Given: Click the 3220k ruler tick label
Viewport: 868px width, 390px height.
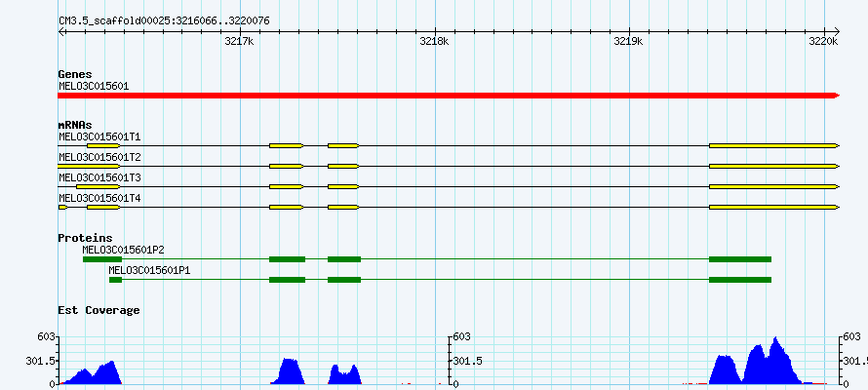Looking at the screenshot, I should [x=824, y=41].
